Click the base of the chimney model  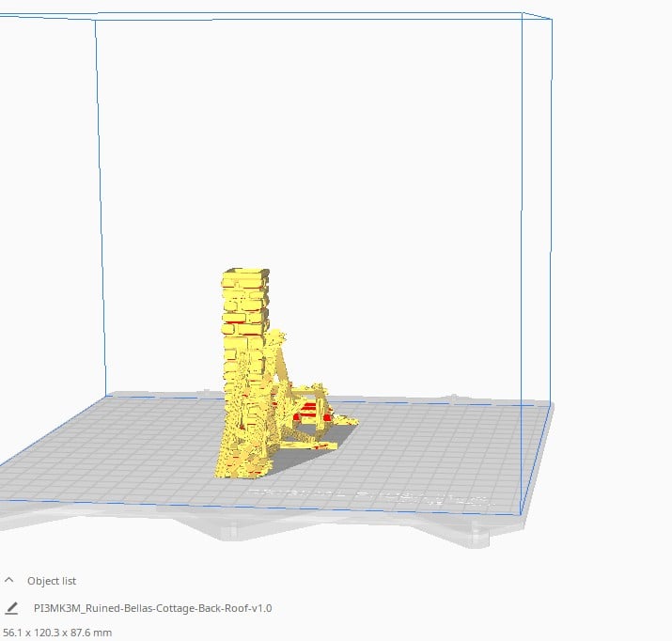(x=235, y=461)
